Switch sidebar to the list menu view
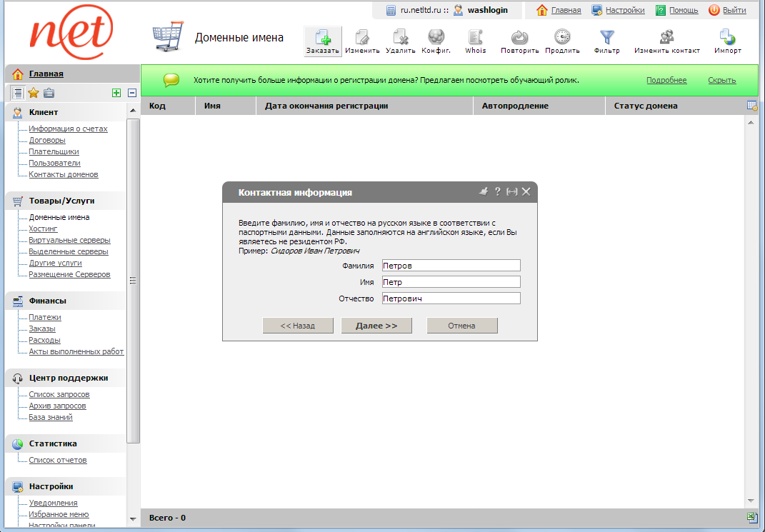This screenshot has height=532, width=765. [17, 93]
